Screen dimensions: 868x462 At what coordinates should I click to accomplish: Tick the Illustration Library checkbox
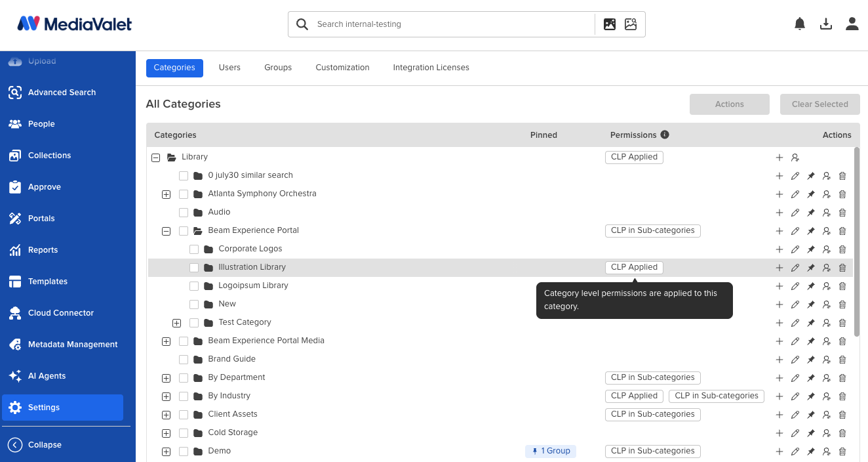pos(194,268)
